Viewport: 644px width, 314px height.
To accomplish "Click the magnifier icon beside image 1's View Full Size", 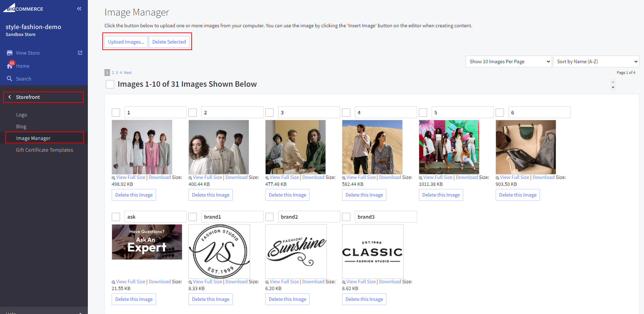I will [113, 178].
